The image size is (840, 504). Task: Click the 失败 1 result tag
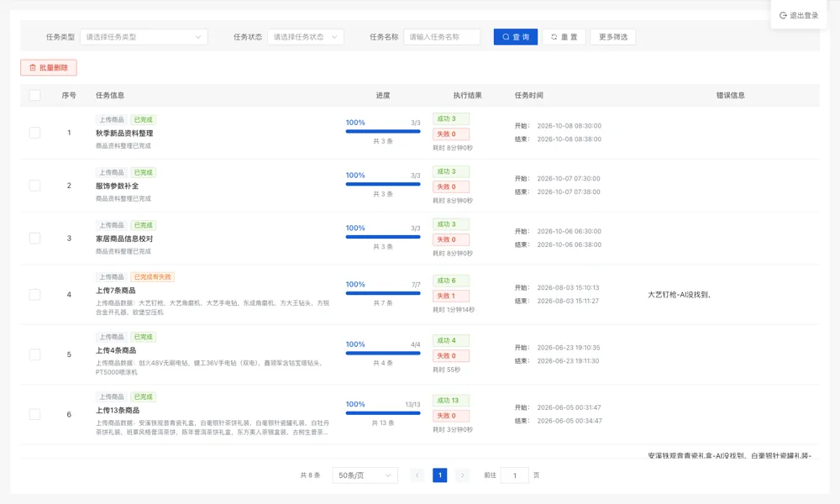[x=451, y=296]
